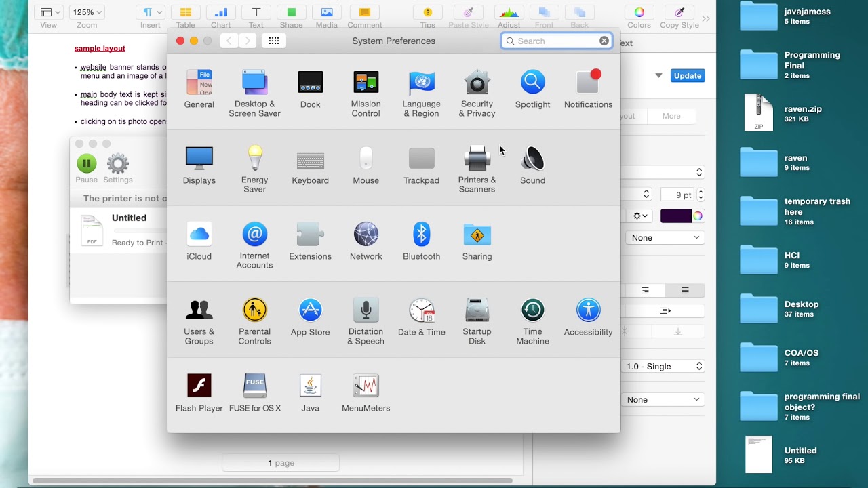Screen dimensions: 868x488
Task: Open Dictation & Speech preferences
Action: [x=366, y=321]
